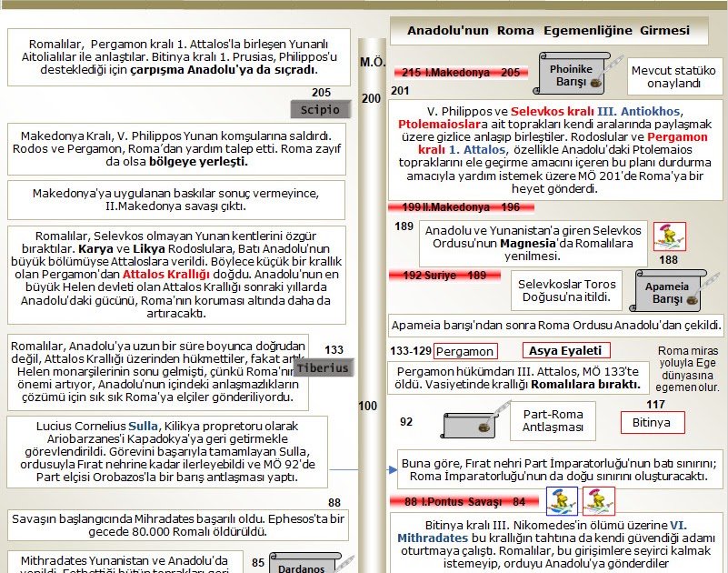Select the Scipio label button
The height and width of the screenshot is (573, 728).
coord(320,110)
